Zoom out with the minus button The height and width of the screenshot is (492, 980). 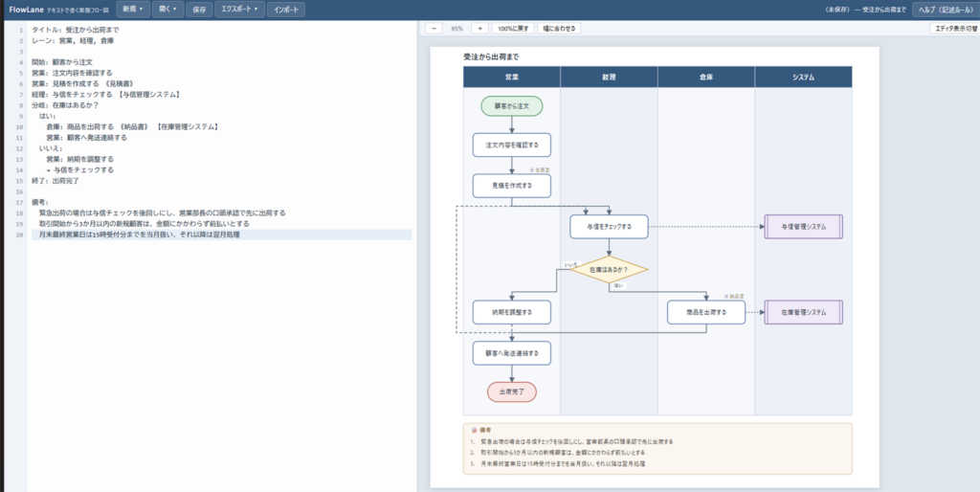[x=434, y=29]
